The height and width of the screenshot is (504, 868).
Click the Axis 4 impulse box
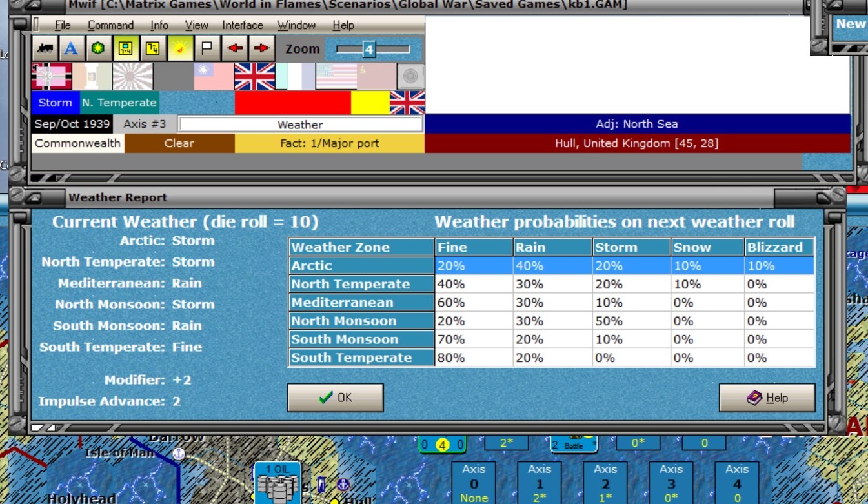click(x=737, y=483)
